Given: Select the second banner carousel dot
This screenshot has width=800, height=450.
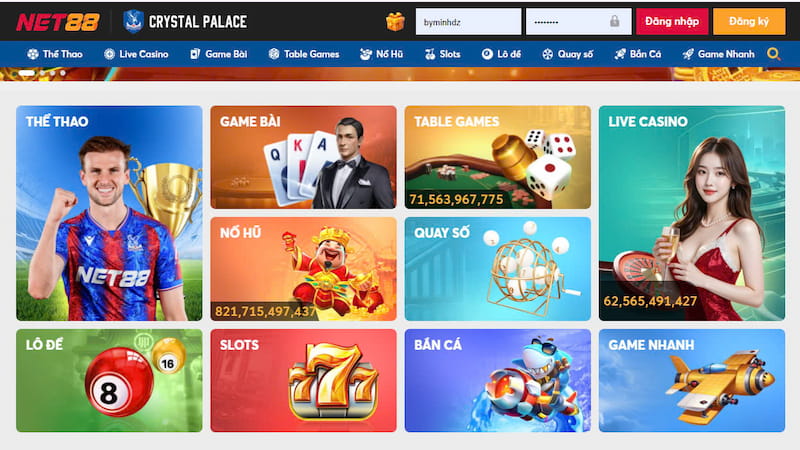Looking at the screenshot, I should [x=43, y=73].
